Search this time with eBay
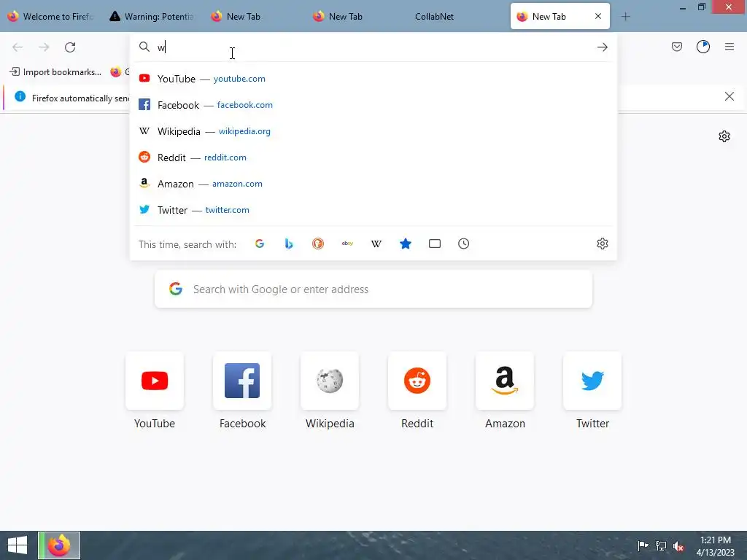Screen dimensions: 747x560 tap(347, 244)
